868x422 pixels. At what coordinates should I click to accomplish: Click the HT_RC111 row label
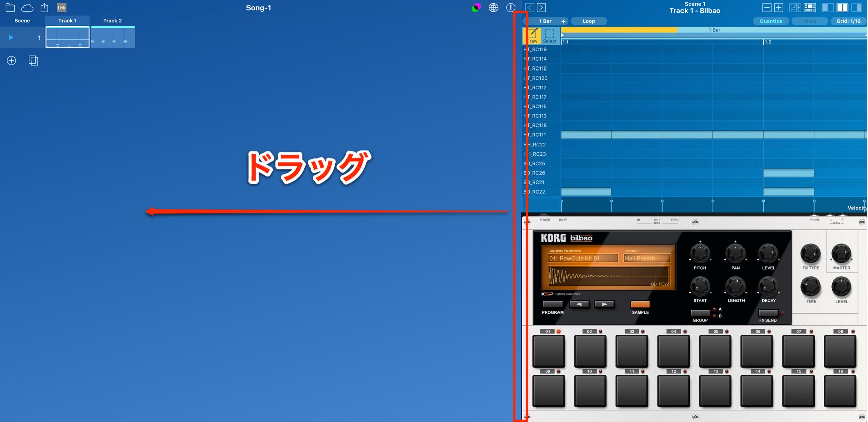[x=535, y=135]
